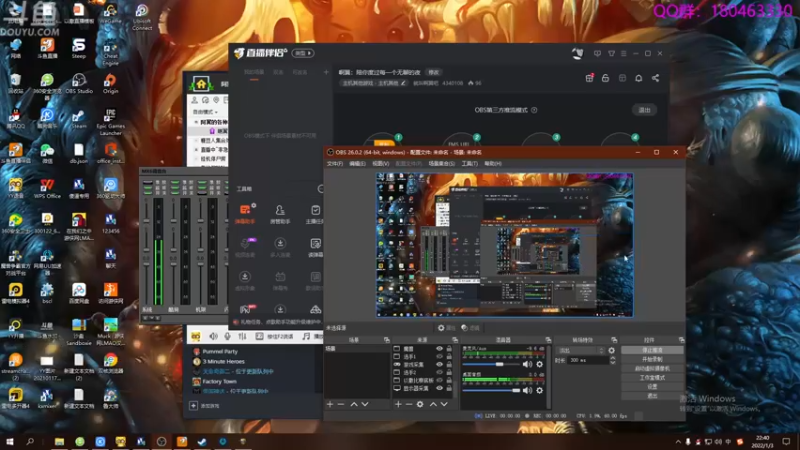Expand the 直播伴侣 toolbox circle button
800x450 pixels.
pyautogui.click(x=321, y=189)
